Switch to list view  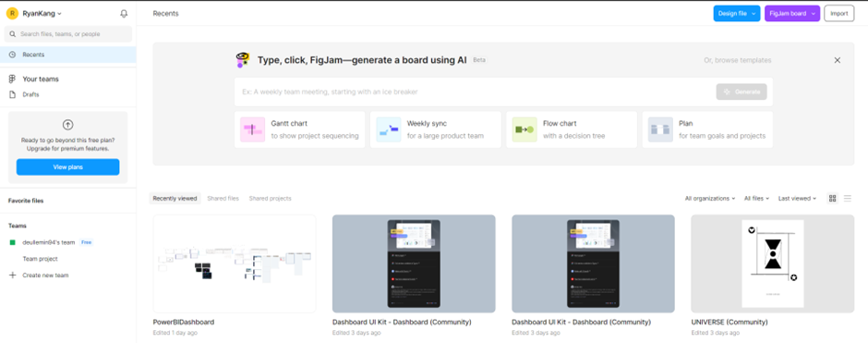tap(848, 199)
